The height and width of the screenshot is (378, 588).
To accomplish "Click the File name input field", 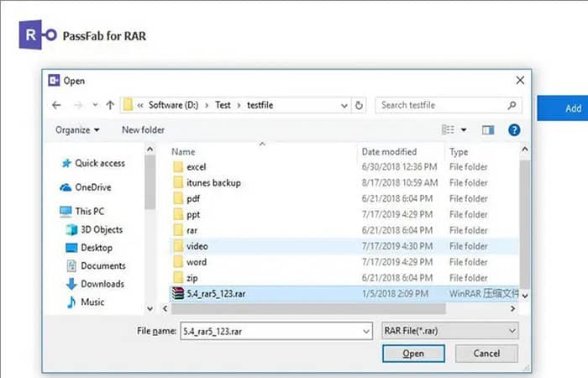I will [276, 331].
